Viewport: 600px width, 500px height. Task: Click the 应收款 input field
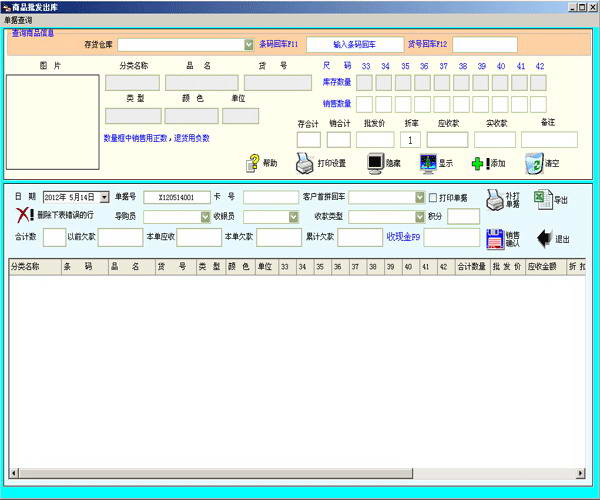coord(447,140)
